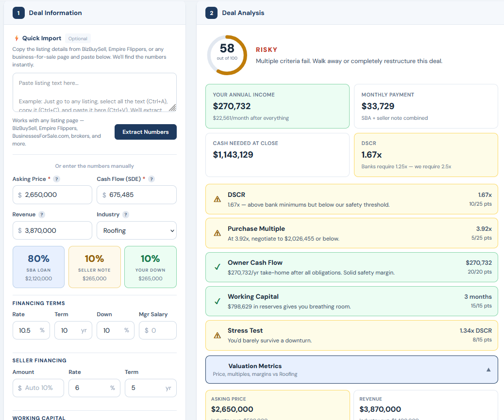Open the help tooltip beside Revenue

(x=41, y=214)
